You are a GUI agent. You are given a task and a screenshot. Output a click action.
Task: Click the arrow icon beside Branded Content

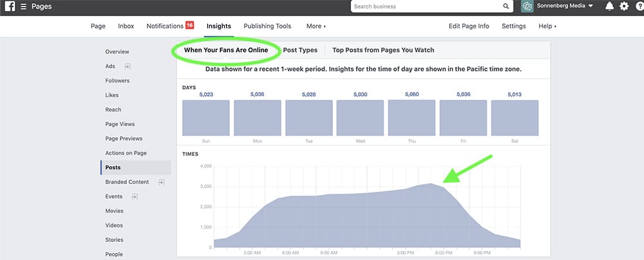(161, 182)
